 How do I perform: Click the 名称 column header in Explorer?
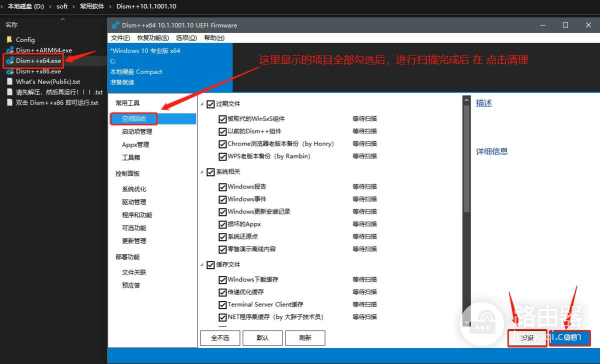pos(11,25)
